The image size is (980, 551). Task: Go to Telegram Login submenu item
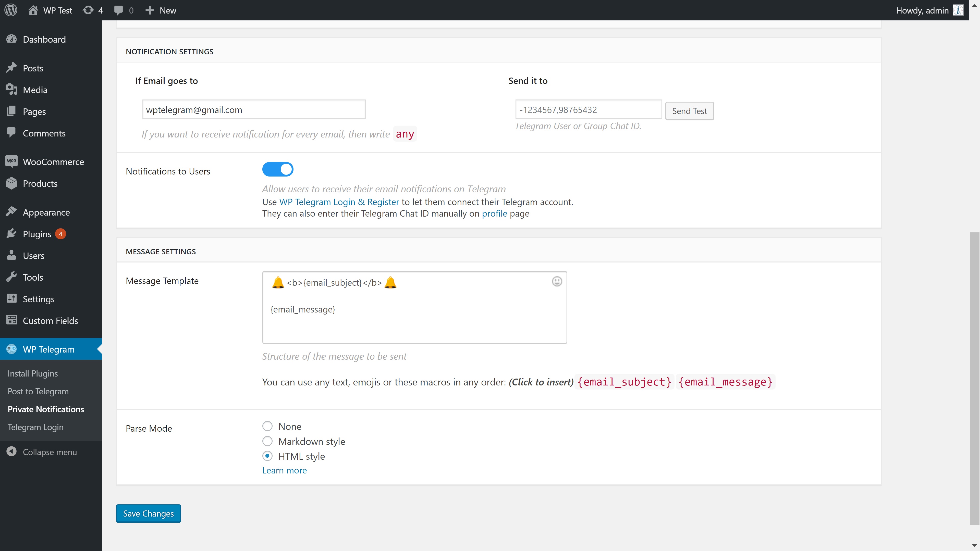35,427
